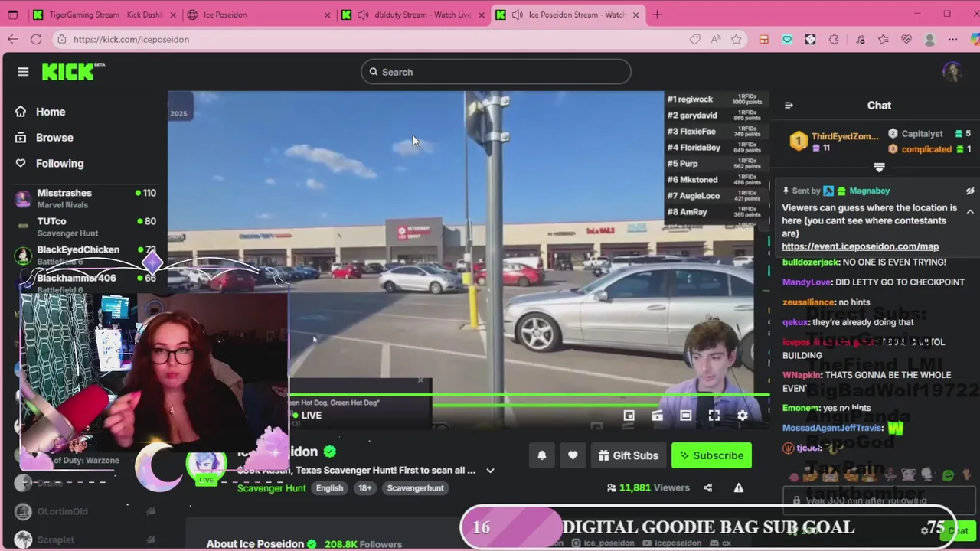Click the notification bell button
Screen dimensions: 980x551
click(x=541, y=455)
